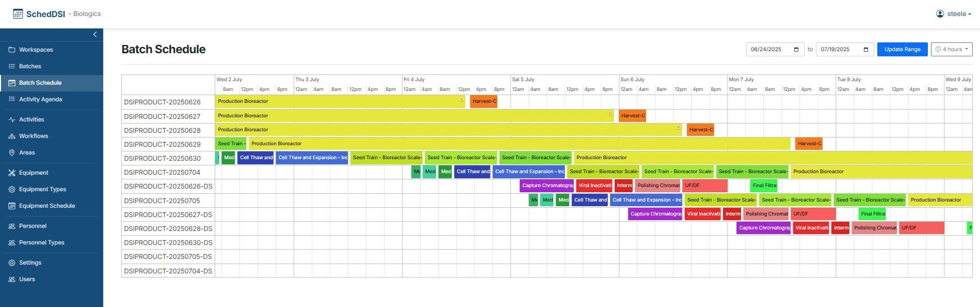Open the Workspaces folder icon

pos(12,50)
